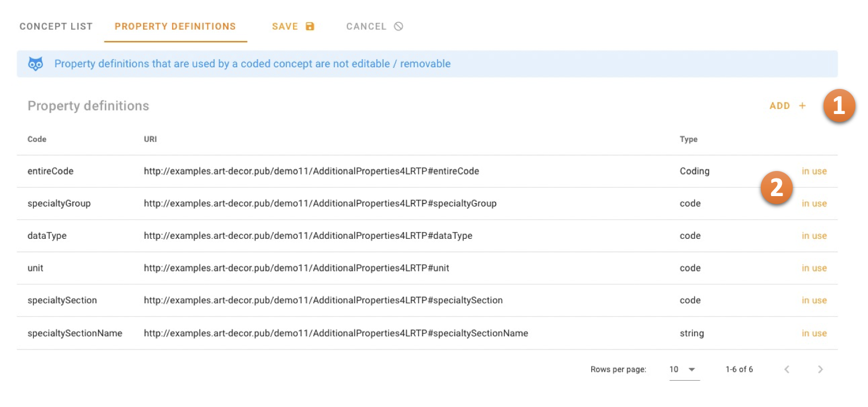Click orange callout marker number 1
This screenshot has height=407, width=868.
[x=838, y=106]
